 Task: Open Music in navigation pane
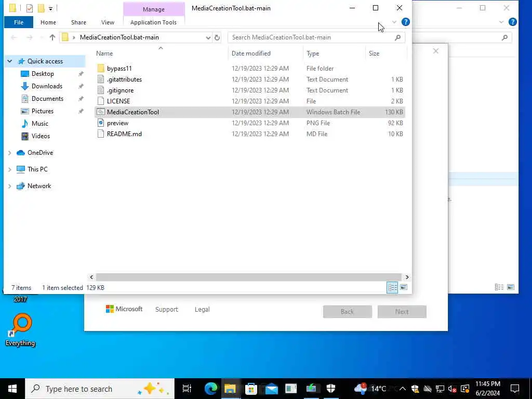point(39,124)
